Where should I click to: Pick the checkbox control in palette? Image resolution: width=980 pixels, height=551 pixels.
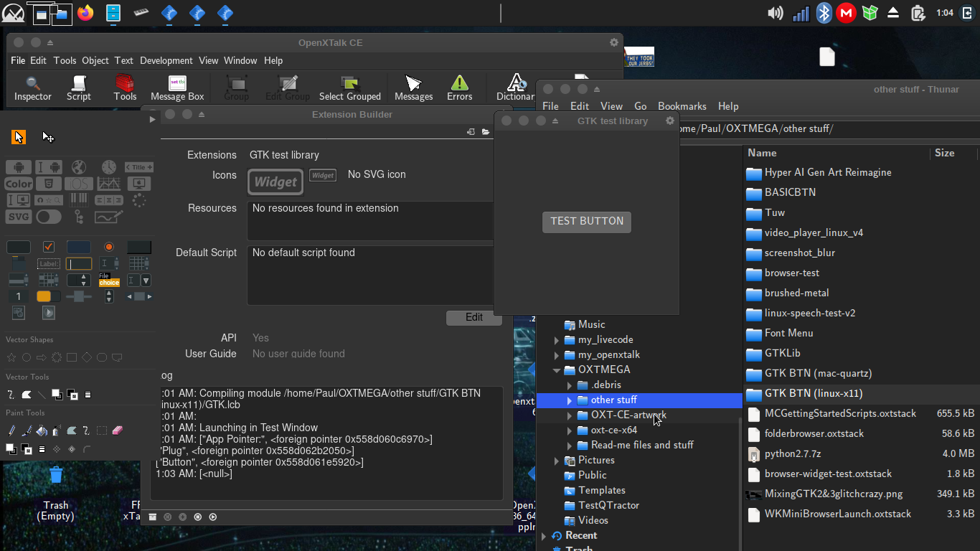(49, 247)
